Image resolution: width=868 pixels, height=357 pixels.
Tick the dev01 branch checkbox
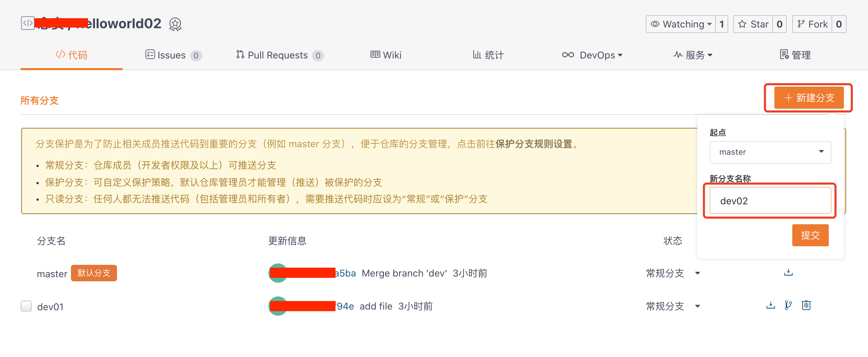(x=26, y=306)
